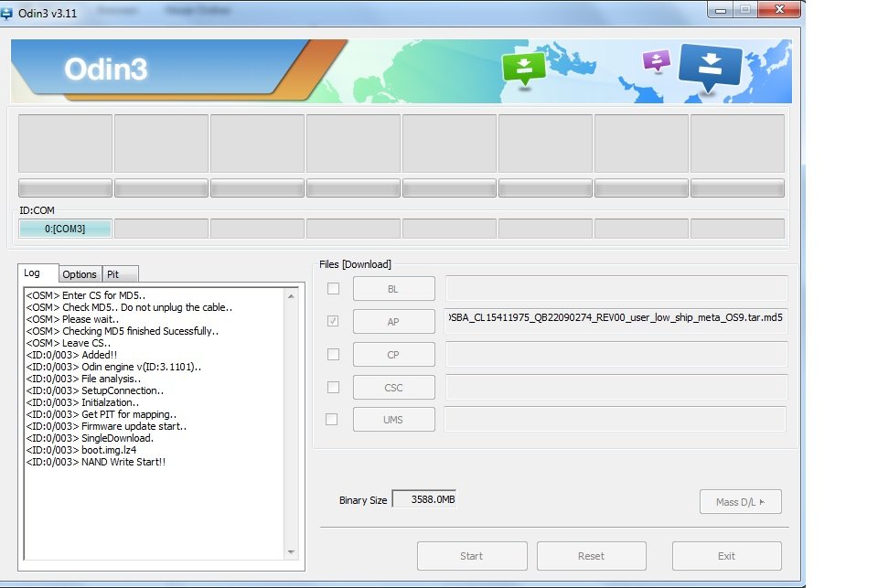Click the 'Leave CS..' log line
The image size is (878, 588).
coord(69,343)
